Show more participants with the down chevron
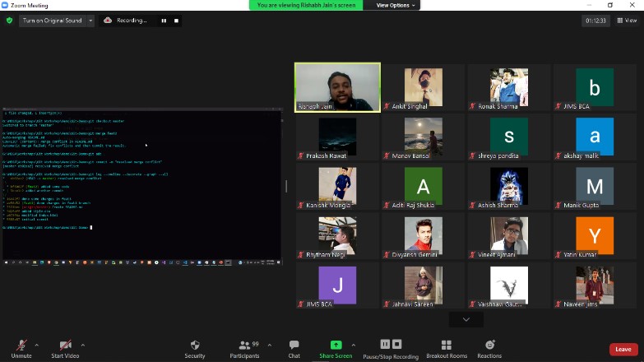The image size is (644, 362). click(466, 319)
